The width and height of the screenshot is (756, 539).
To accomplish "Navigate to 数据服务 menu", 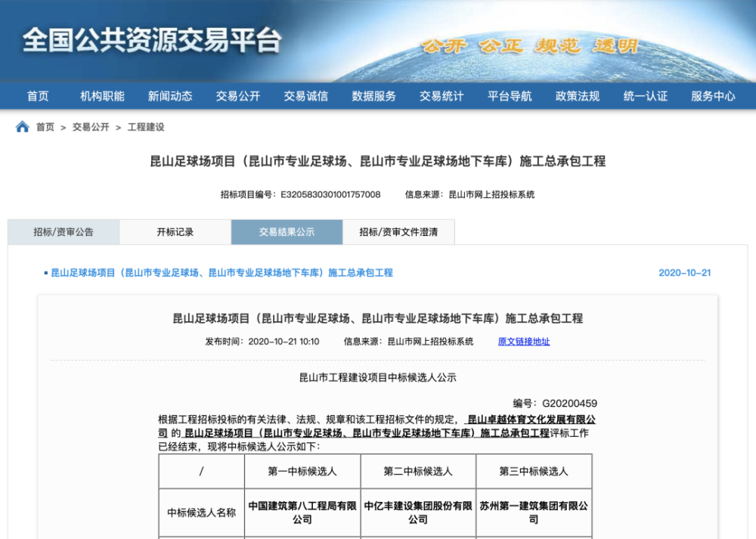I will point(373,97).
